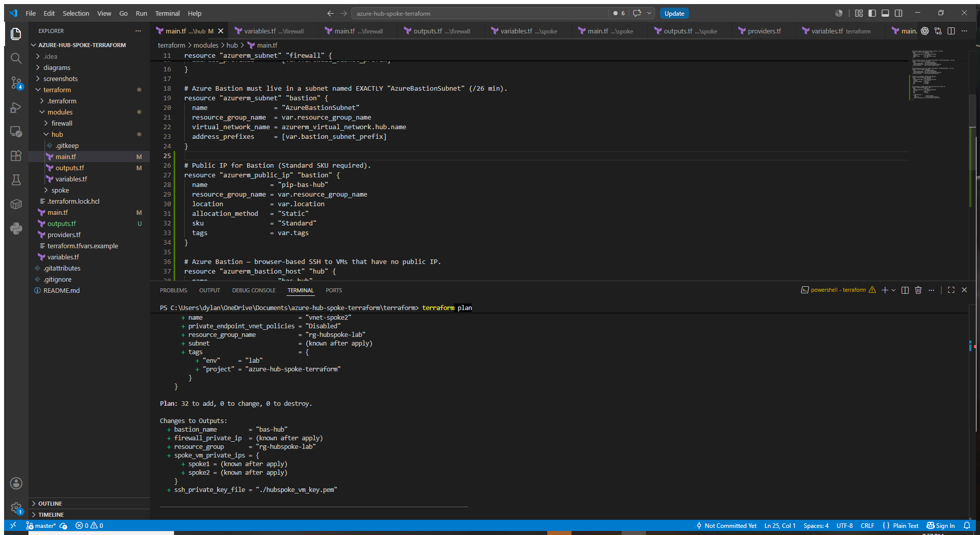Toggle the secondary side bar visibility
The image size is (980, 535).
pos(899,13)
